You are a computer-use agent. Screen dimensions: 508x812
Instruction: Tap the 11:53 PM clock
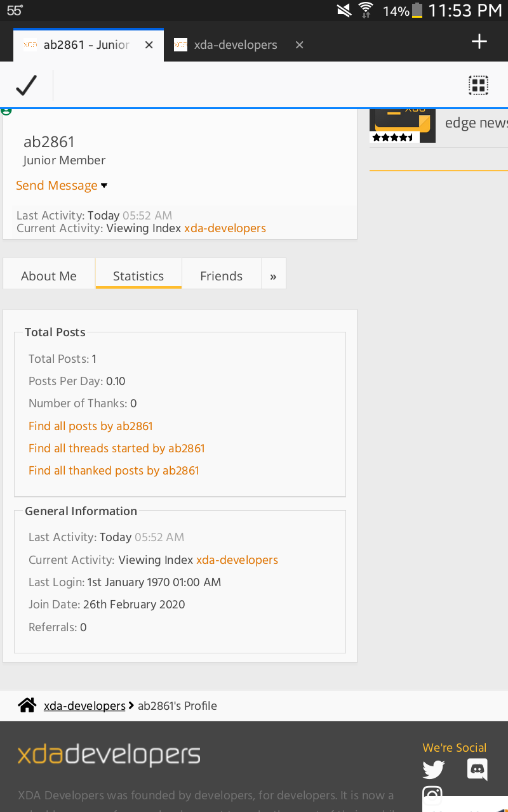tap(465, 10)
